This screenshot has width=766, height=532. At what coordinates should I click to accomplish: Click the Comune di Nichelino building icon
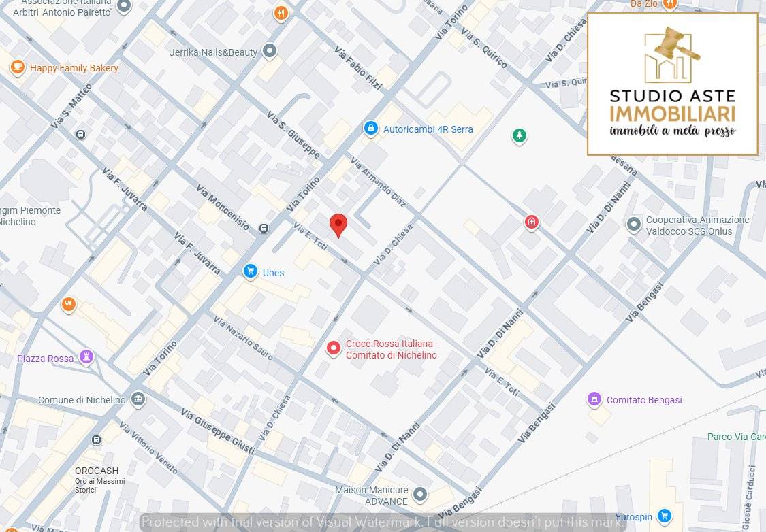(138, 399)
